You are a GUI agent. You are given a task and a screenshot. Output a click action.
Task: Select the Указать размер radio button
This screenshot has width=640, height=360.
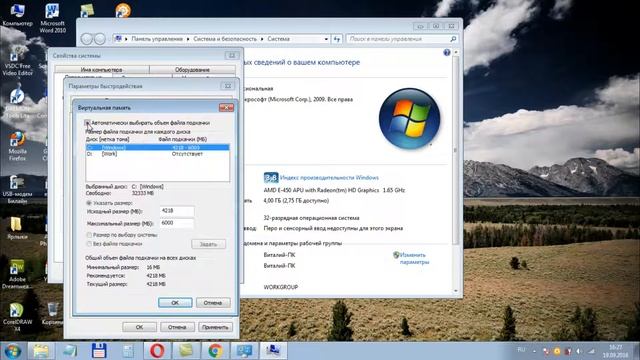tap(89, 203)
